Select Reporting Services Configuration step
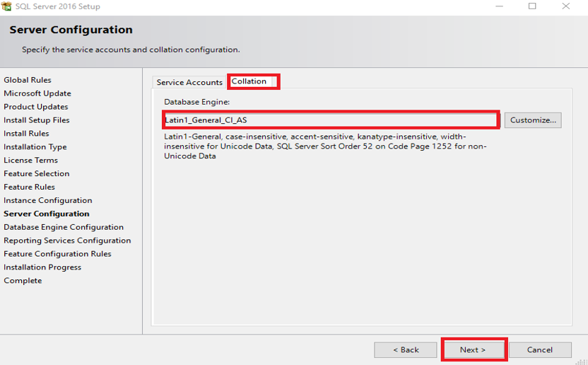Image resolution: width=588 pixels, height=365 pixels. [67, 241]
